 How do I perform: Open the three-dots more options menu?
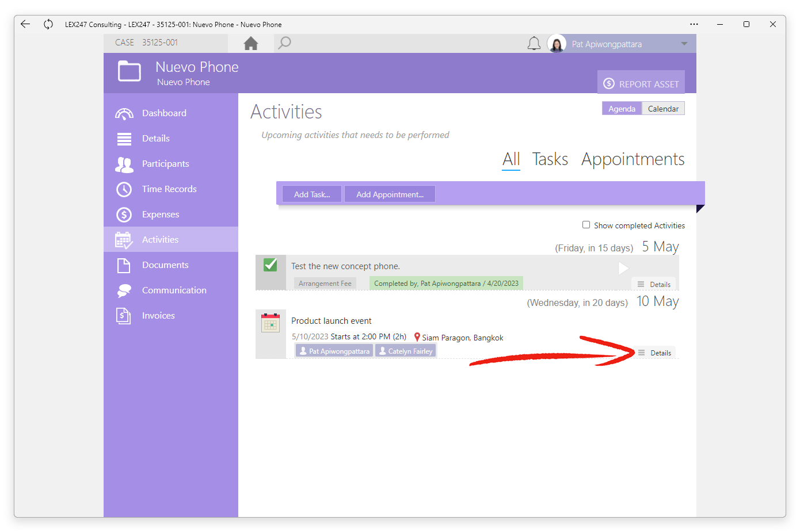(x=694, y=24)
